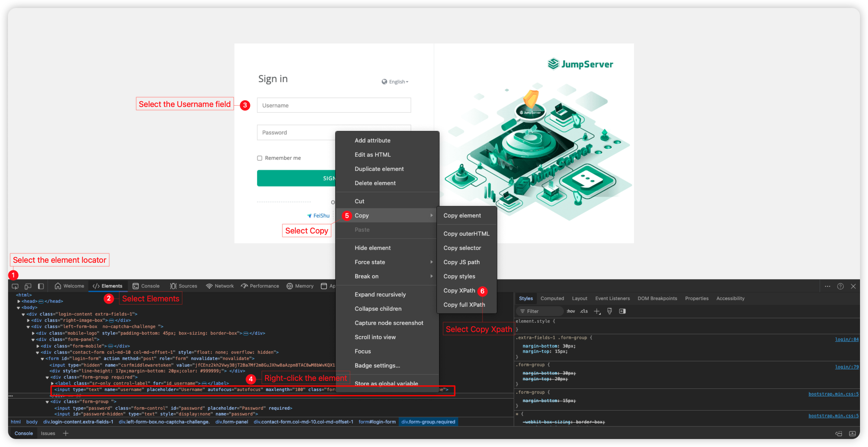Collapse the left-form-box div node

pos(28,327)
